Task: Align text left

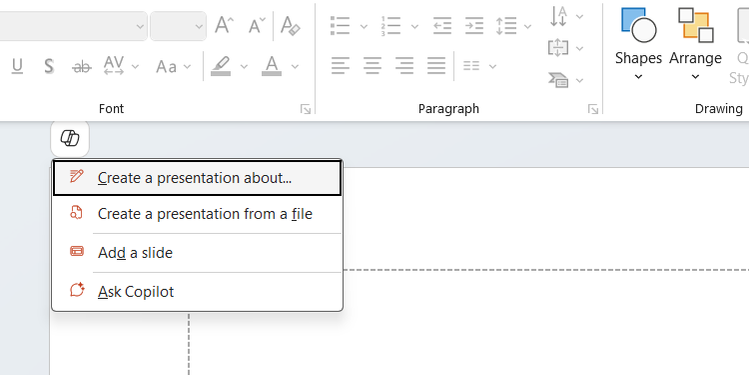Action: [x=340, y=65]
